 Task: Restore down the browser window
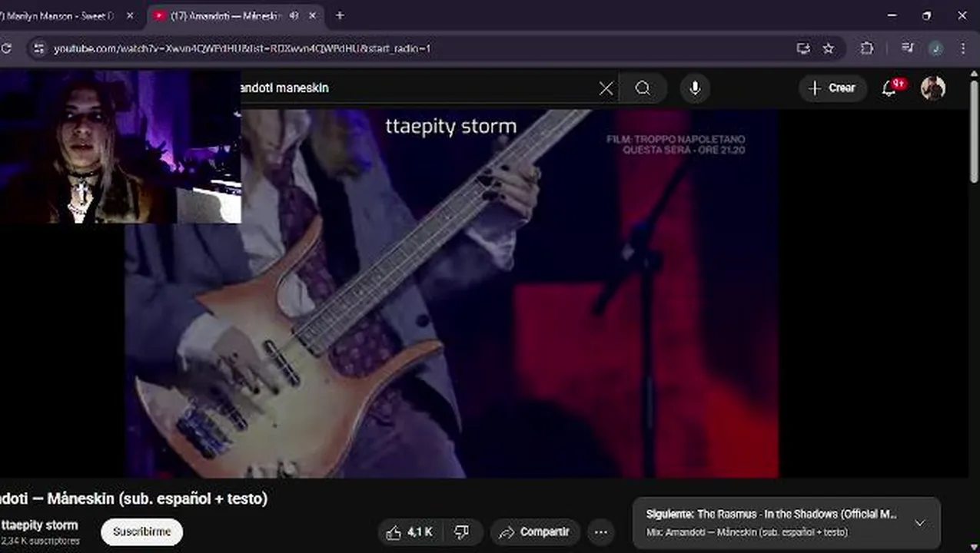(x=927, y=15)
